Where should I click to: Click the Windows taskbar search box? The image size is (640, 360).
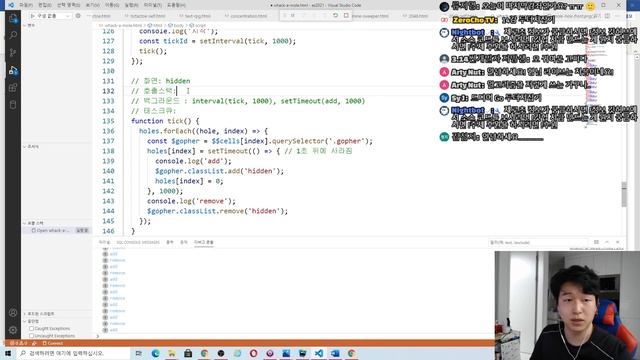[x=73, y=353]
